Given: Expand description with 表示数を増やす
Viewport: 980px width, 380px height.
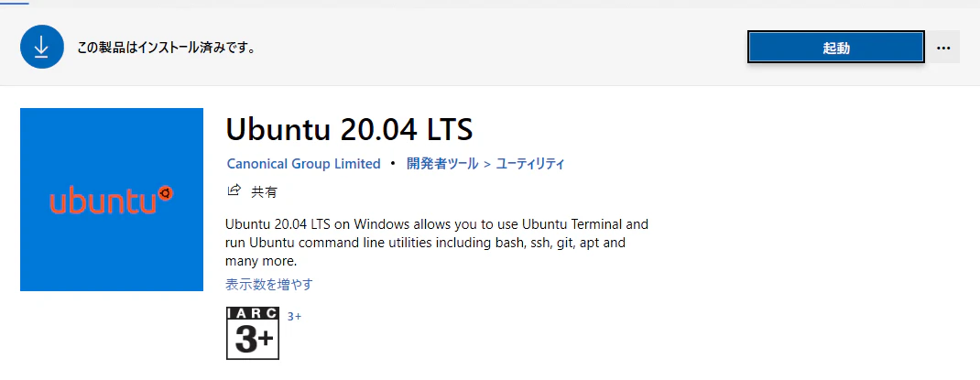Looking at the screenshot, I should [268, 285].
